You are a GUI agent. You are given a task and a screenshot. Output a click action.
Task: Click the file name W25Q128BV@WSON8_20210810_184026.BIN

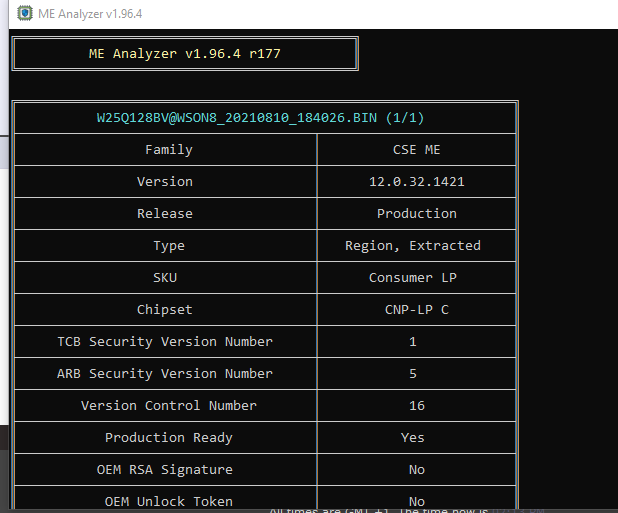tap(237, 118)
